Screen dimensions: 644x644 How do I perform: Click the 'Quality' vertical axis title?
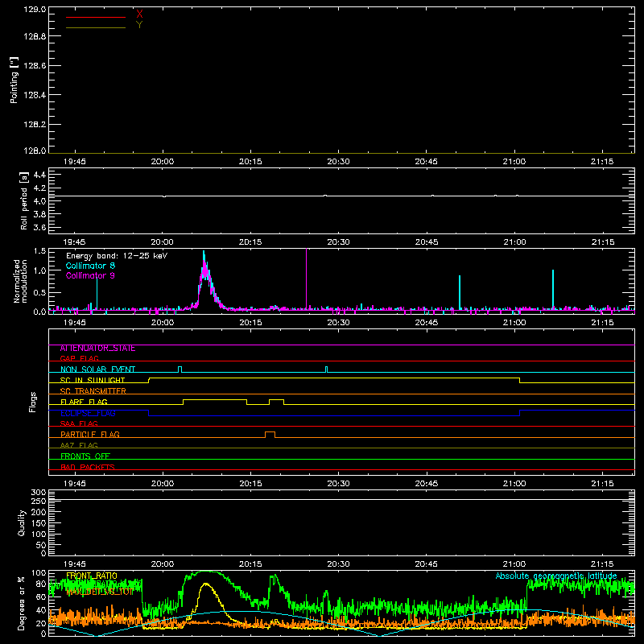[x=22, y=522]
